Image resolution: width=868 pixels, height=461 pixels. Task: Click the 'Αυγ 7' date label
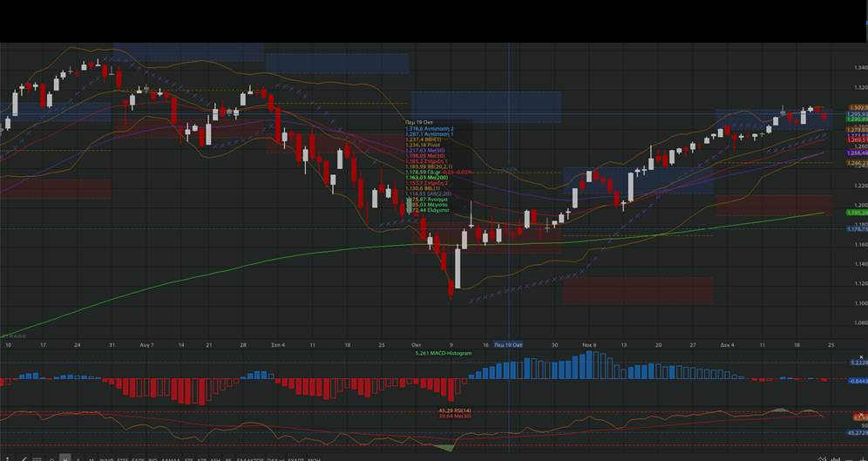(146, 345)
